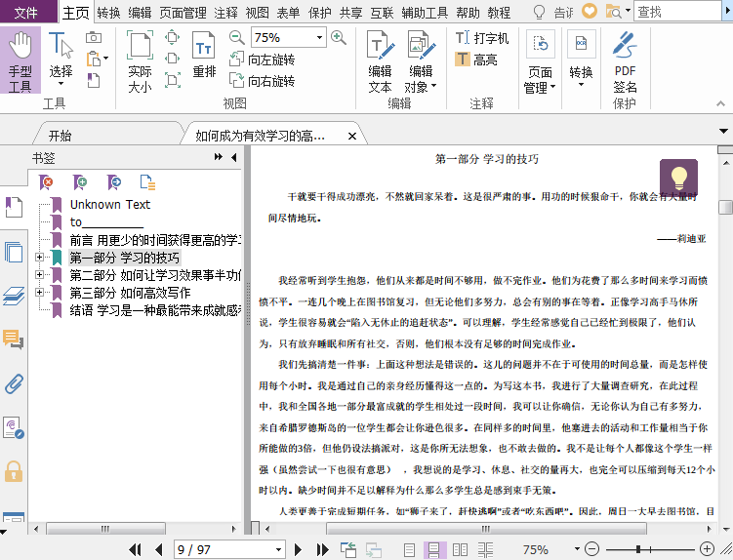Screen dimensions: 733x560
Task: Switch to the View (视图) tab
Action: (x=257, y=13)
